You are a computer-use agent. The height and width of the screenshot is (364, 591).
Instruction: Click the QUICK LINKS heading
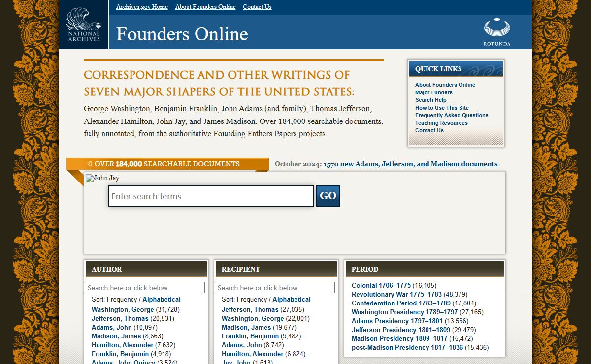pyautogui.click(x=456, y=69)
